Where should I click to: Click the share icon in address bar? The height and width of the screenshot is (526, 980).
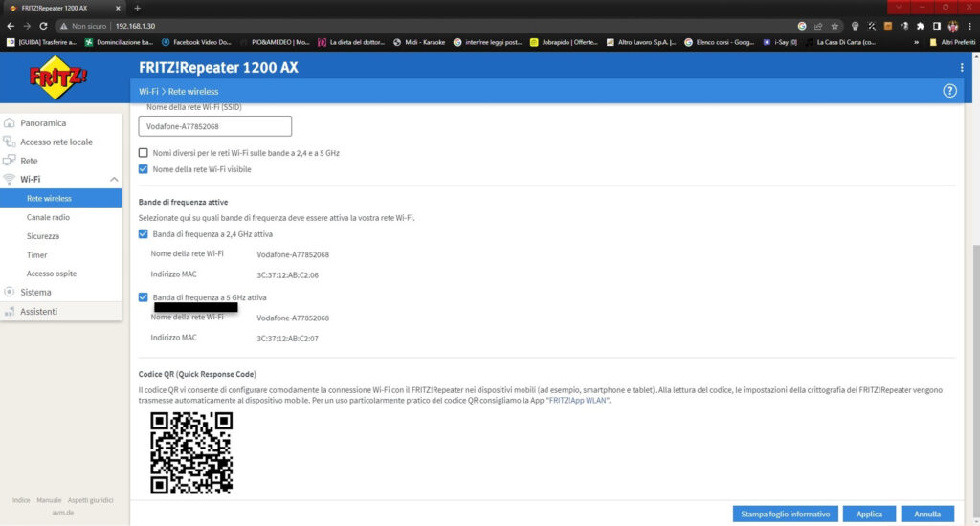coord(817,26)
